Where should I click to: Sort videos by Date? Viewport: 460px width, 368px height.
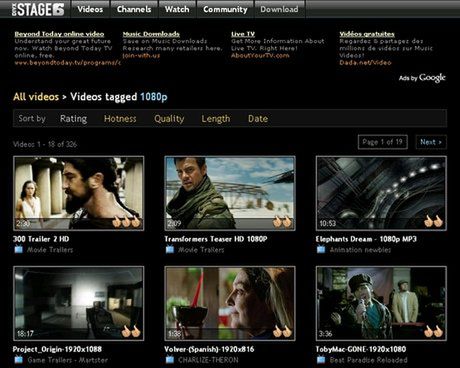point(258,119)
